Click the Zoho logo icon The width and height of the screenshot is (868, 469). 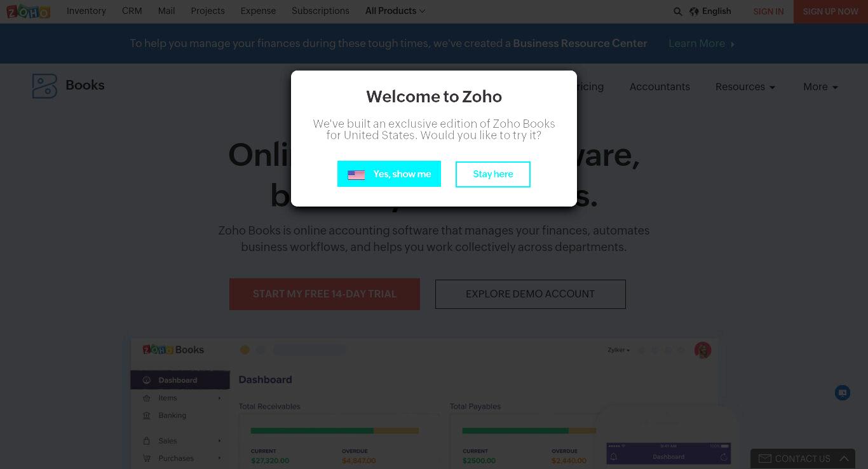point(28,11)
